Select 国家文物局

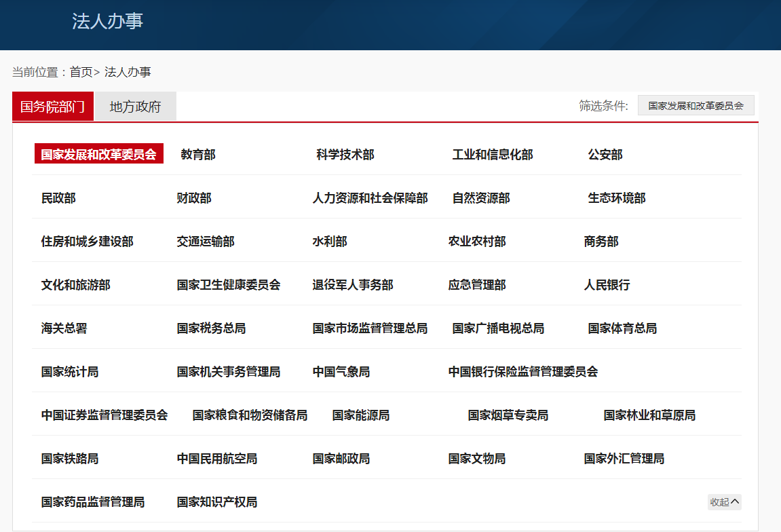coord(477,459)
